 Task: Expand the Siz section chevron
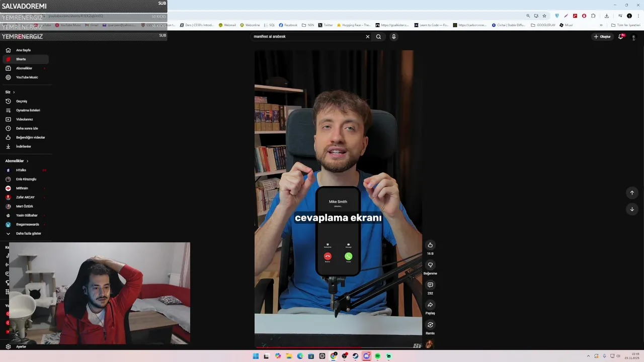click(x=14, y=92)
